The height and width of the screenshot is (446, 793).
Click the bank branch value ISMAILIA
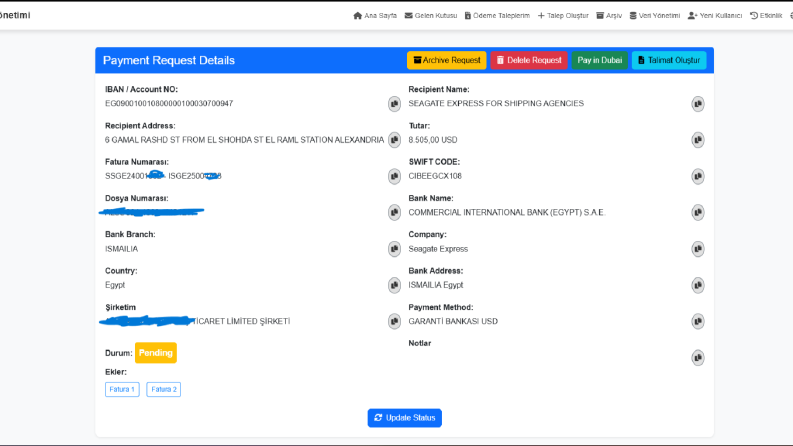coord(121,249)
